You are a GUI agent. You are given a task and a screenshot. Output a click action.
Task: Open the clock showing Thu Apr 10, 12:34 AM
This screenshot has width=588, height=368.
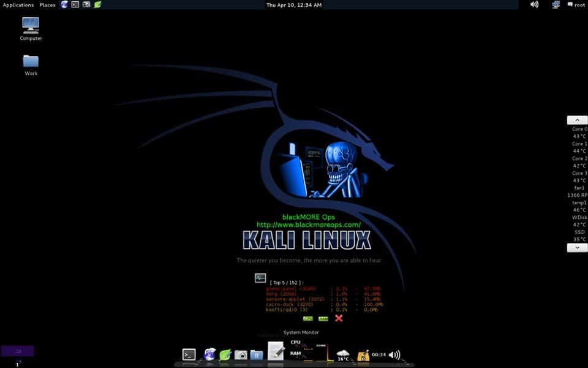(x=294, y=5)
